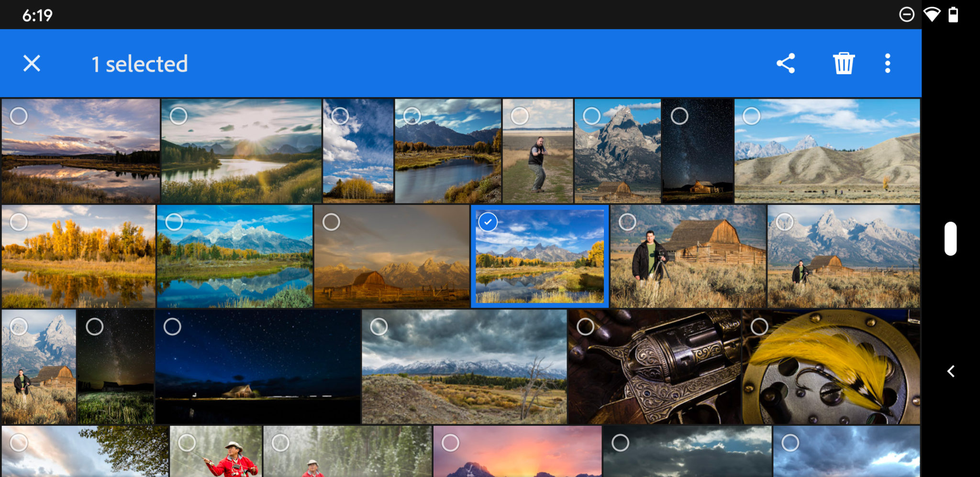Exit selection mode via the X icon
The image size is (980, 477).
point(31,63)
